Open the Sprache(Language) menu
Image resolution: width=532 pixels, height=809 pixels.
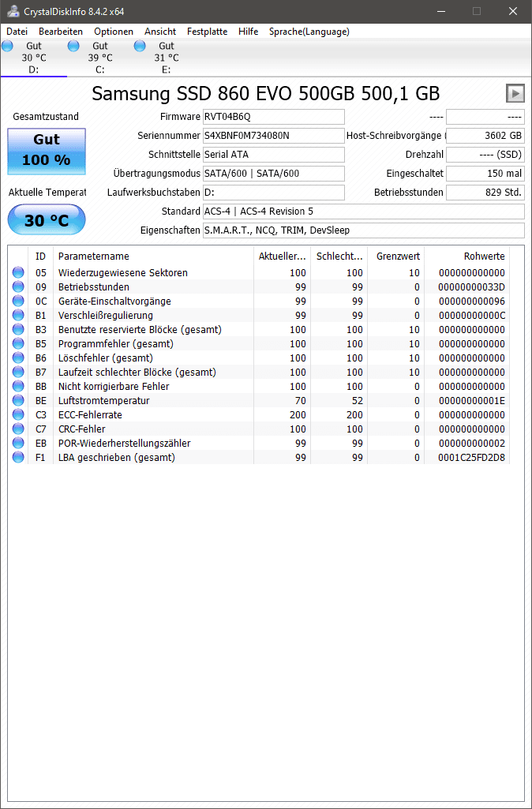(309, 32)
